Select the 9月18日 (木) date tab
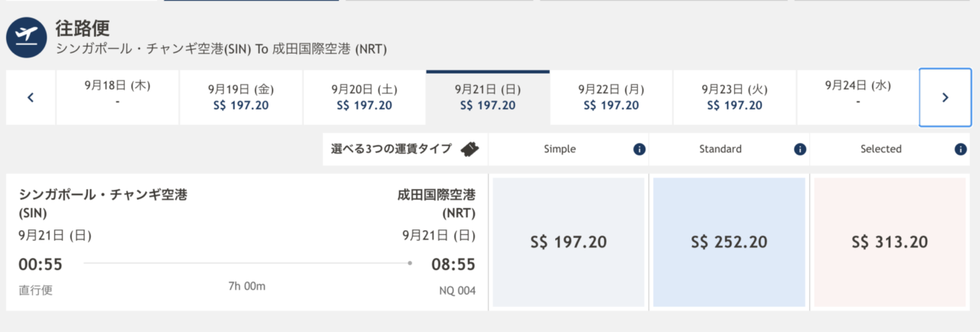 (x=117, y=97)
